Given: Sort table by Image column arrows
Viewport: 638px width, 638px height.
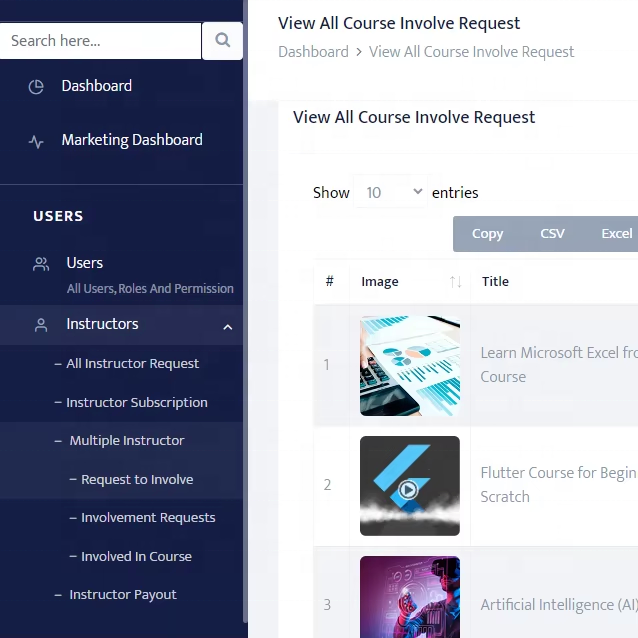Looking at the screenshot, I should (455, 282).
